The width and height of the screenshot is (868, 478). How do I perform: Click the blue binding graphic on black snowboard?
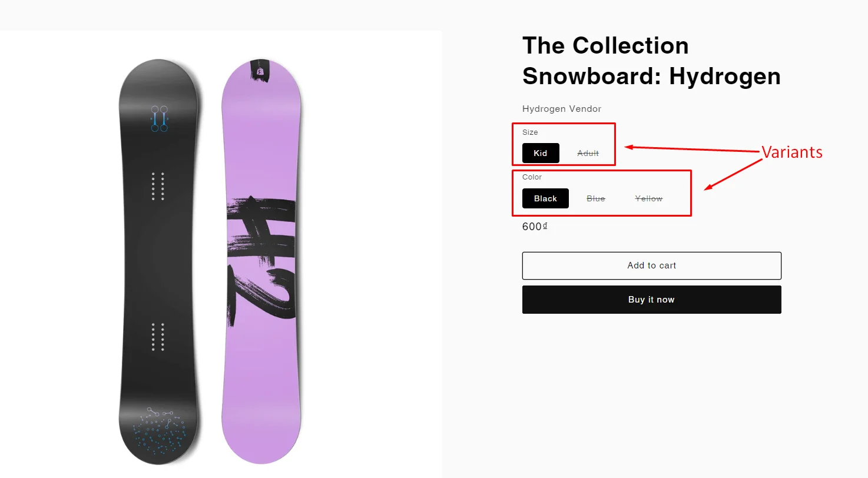click(159, 118)
